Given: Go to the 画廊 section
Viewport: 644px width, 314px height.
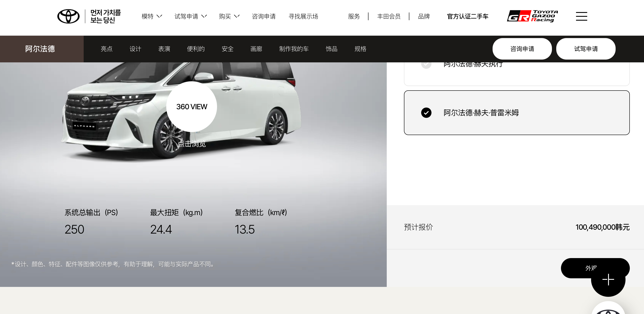Looking at the screenshot, I should [256, 49].
